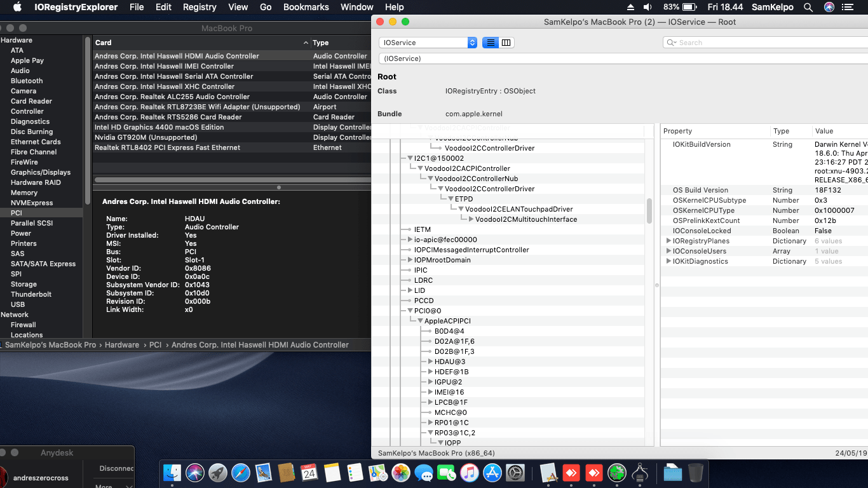Open the Window menu
The width and height of the screenshot is (868, 488).
(x=357, y=7)
